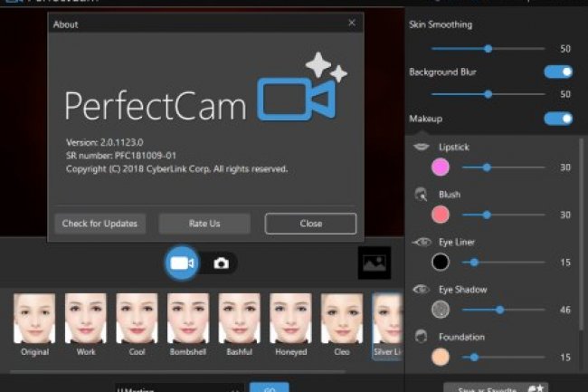
Task: Click the About dialog title
Action: pyautogui.click(x=66, y=24)
